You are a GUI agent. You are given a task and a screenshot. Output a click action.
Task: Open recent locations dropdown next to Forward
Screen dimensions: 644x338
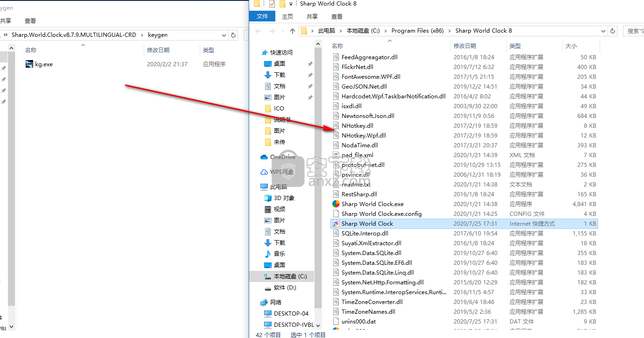coord(283,31)
